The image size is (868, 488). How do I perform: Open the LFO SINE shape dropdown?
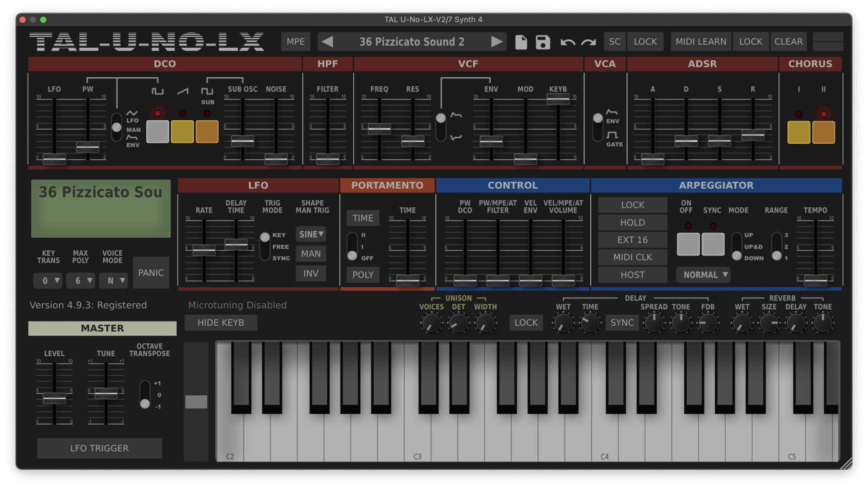tap(311, 234)
